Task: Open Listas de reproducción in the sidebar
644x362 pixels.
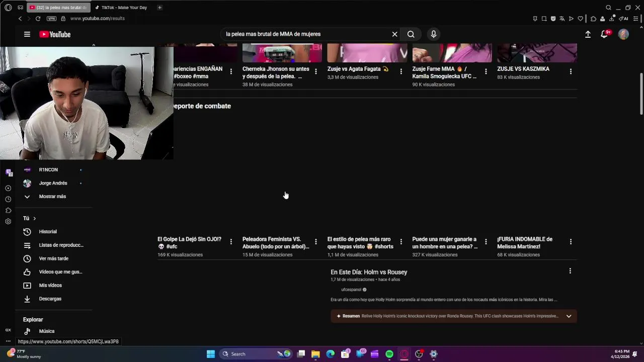Action: (53, 245)
